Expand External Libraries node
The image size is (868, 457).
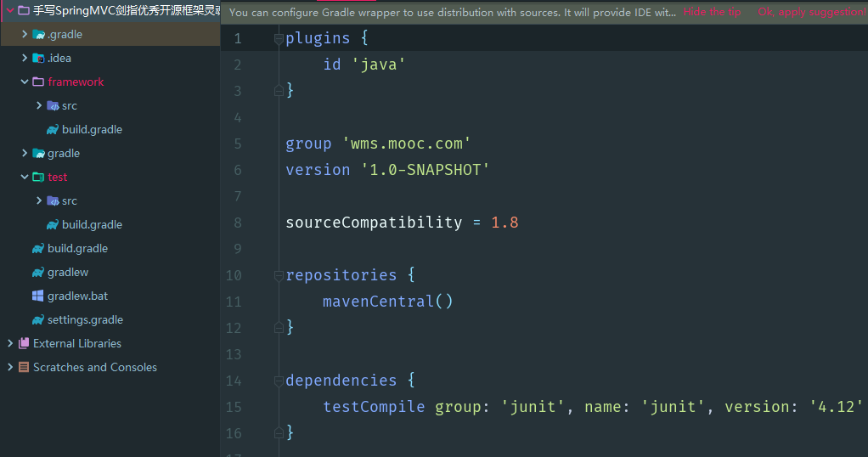tap(10, 343)
